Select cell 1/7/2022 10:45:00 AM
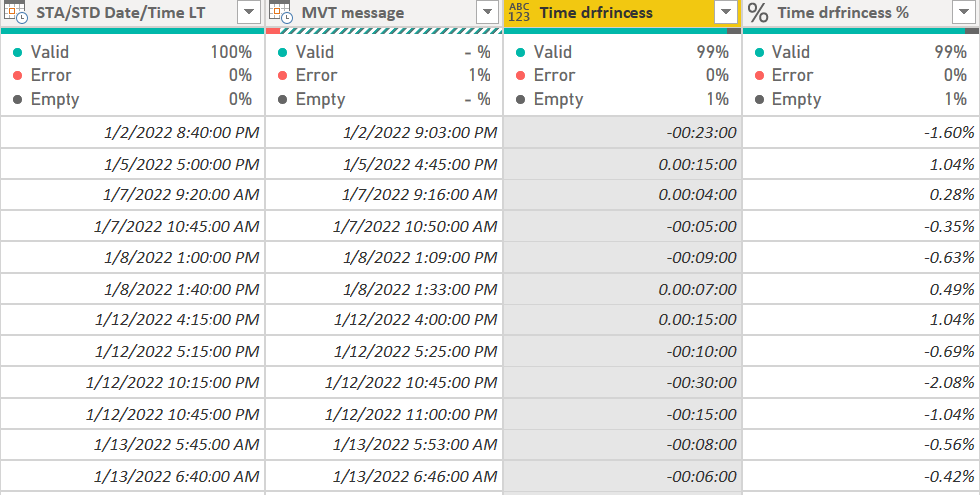This screenshot has height=495, width=980. coord(132,226)
